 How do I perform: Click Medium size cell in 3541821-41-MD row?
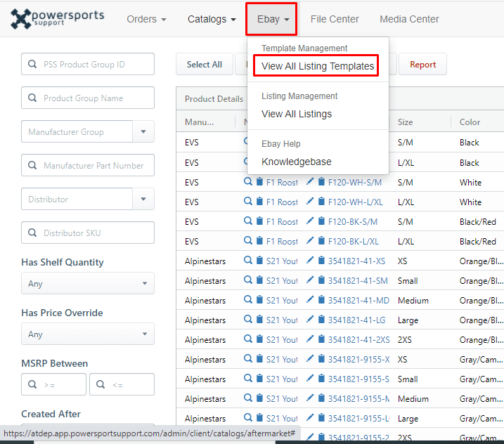click(413, 301)
